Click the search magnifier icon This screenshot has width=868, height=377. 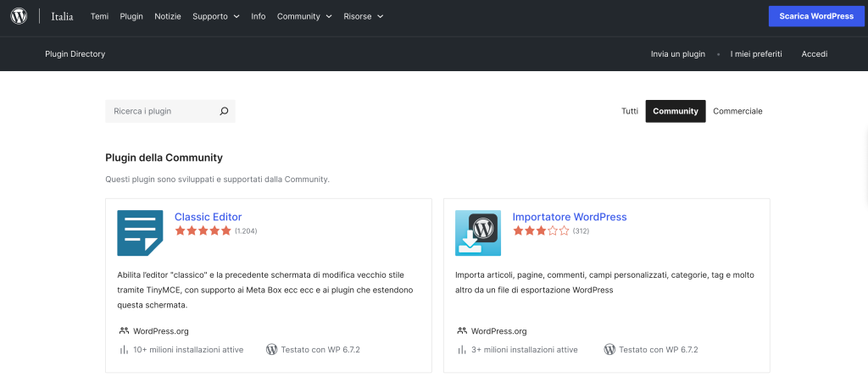(224, 111)
